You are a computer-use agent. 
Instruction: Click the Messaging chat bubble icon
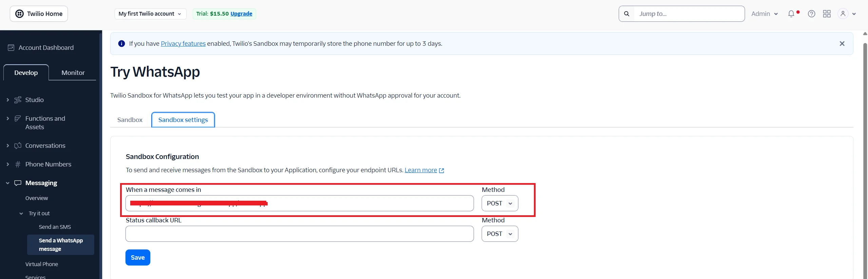18,183
